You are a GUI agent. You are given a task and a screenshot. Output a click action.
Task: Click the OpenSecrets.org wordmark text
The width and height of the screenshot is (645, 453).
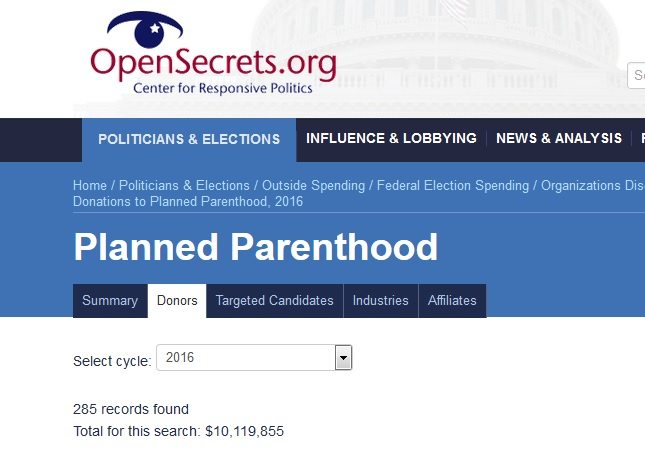point(213,64)
